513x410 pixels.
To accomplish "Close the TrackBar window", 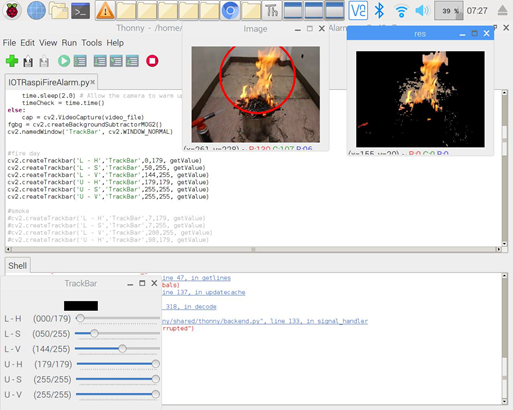I will pos(154,283).
